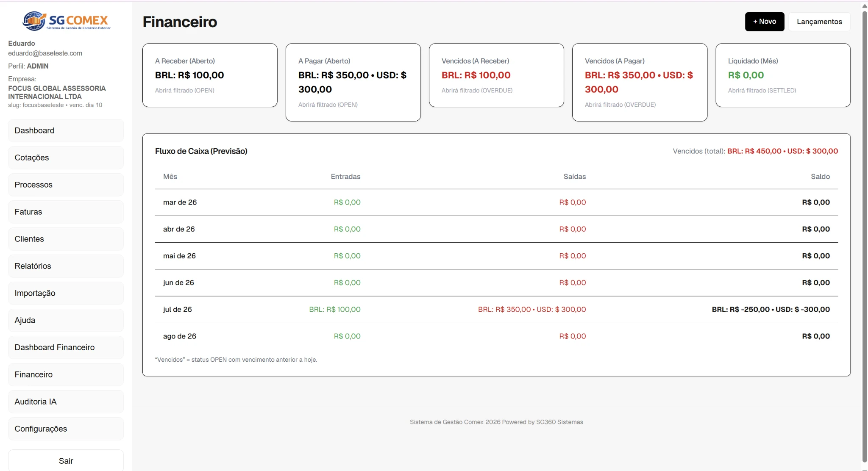Click the page vertical scrollbar
The image size is (868, 471).
coord(865,235)
